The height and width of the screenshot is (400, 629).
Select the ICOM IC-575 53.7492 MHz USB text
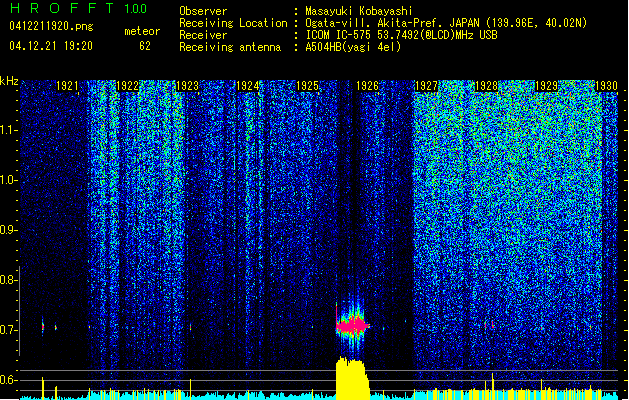point(401,35)
